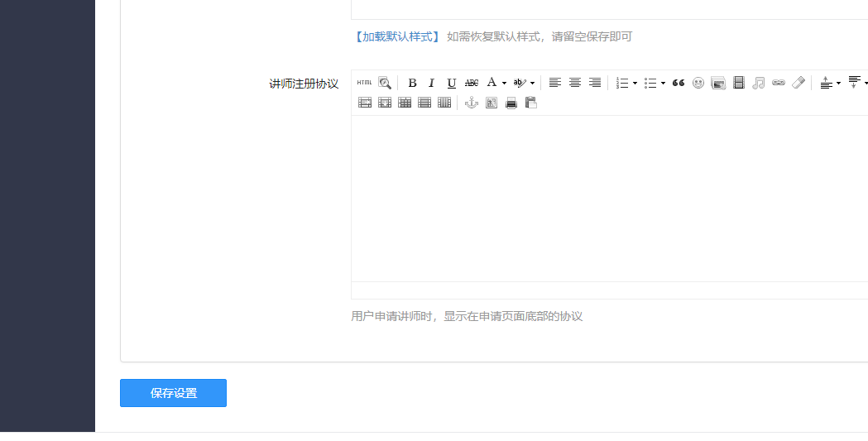
Task: Click paragraph spacing after icon
Action: tap(855, 83)
